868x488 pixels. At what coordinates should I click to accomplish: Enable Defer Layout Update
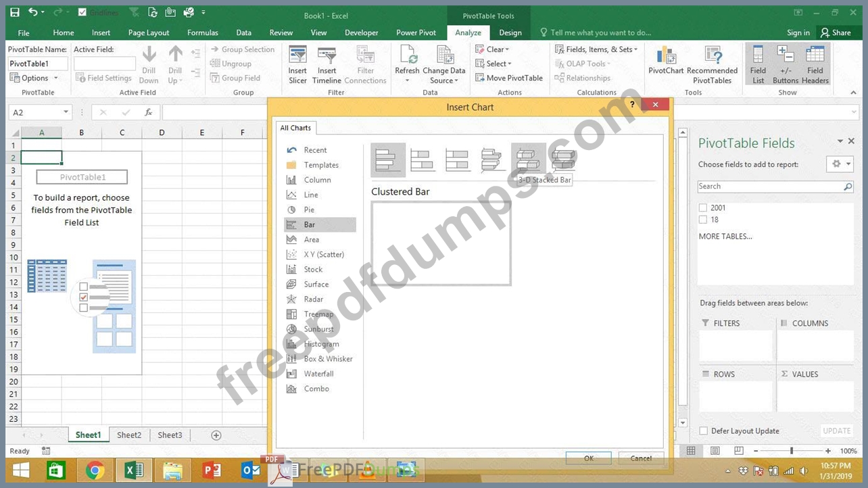pyautogui.click(x=704, y=431)
